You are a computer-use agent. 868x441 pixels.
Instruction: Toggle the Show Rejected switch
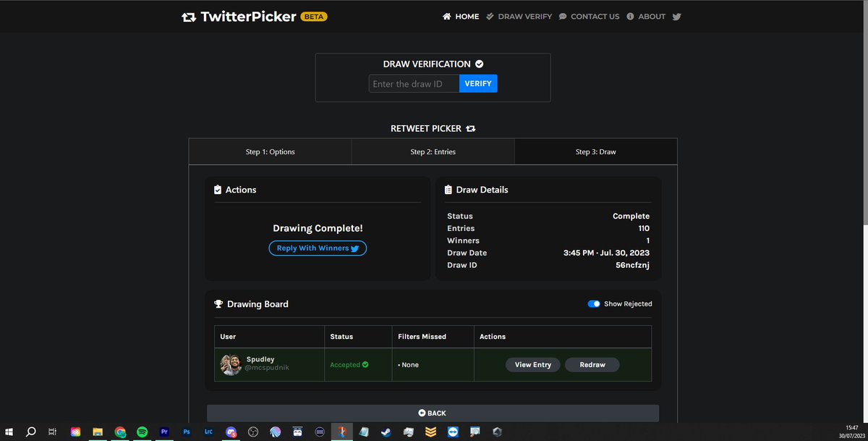(x=594, y=304)
